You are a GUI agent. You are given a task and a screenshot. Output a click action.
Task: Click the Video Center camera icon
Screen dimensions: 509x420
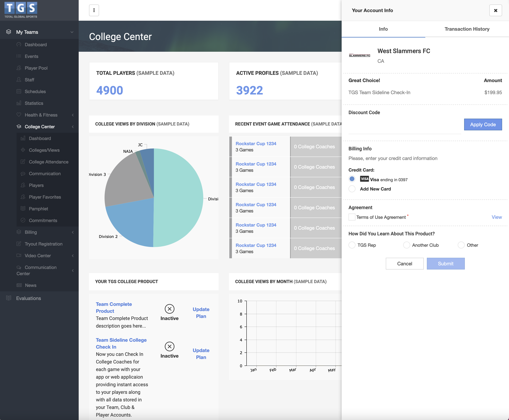tap(19, 256)
